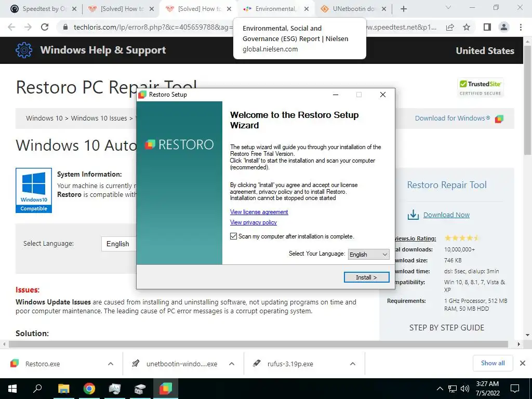This screenshot has width=532, height=399.
Task: Click the share page icon
Action: pos(450,27)
